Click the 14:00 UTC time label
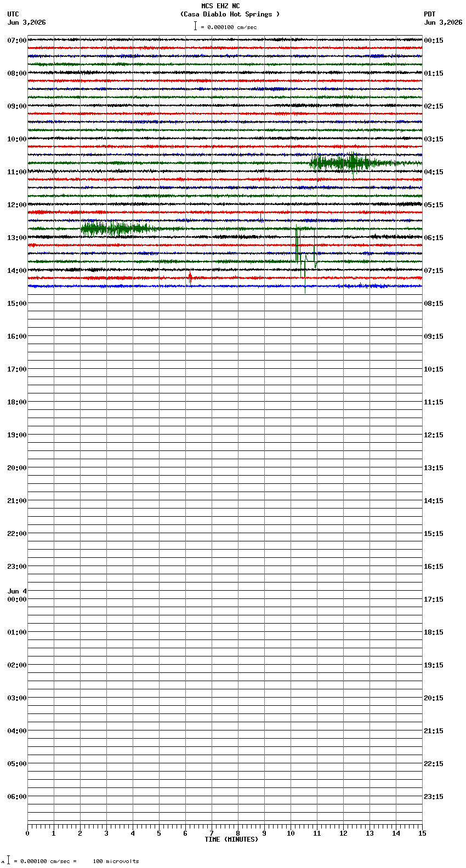Image resolution: width=466 pixels, height=868 pixels. point(17,271)
